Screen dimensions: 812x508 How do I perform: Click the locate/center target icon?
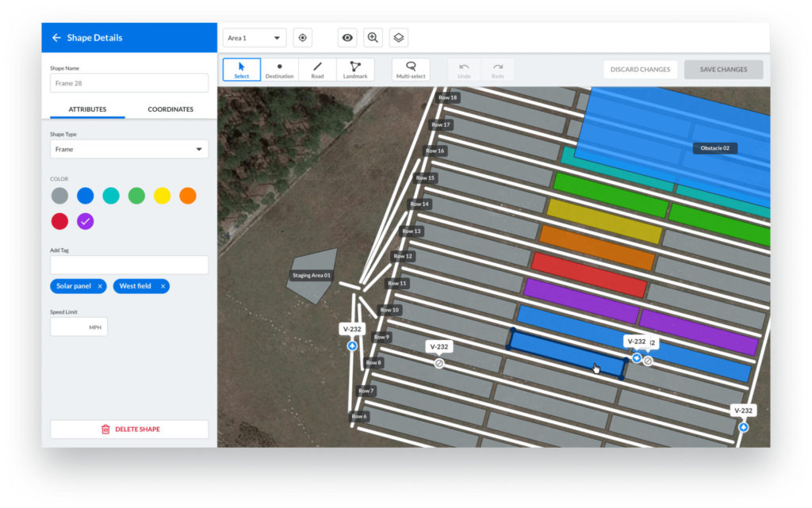click(302, 38)
